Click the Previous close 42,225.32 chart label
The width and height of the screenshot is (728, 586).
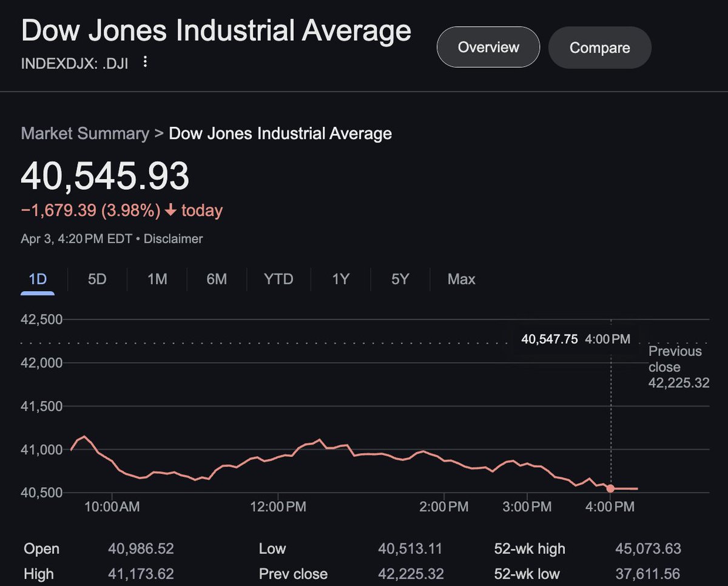point(679,367)
